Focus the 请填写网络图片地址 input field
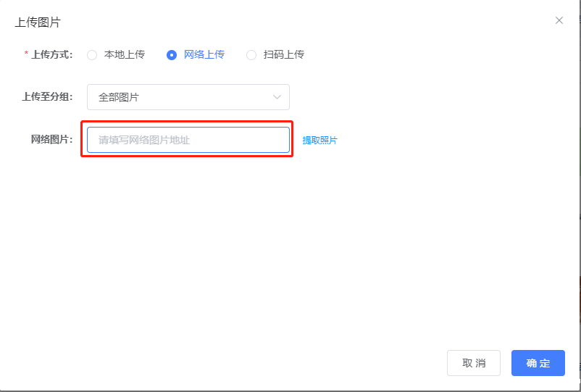Viewport: 581px width, 392px height. click(188, 140)
